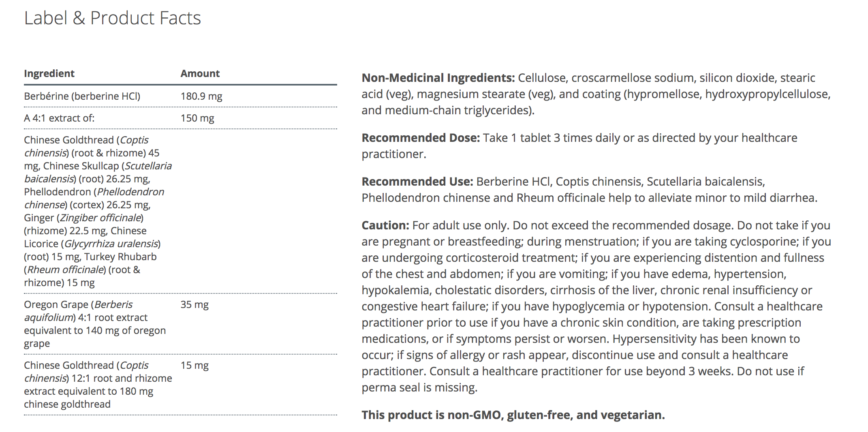
Task: Click the 15 mg amount in the last row
Action: (194, 366)
